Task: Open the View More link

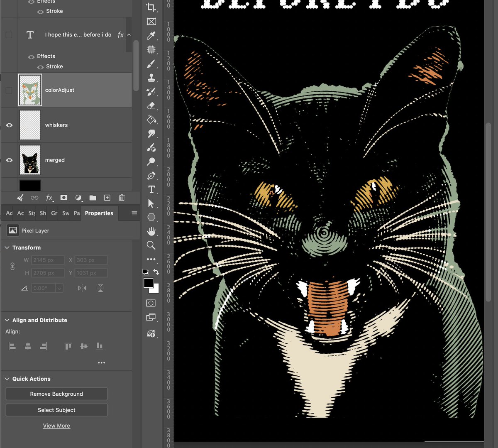Action: point(56,426)
